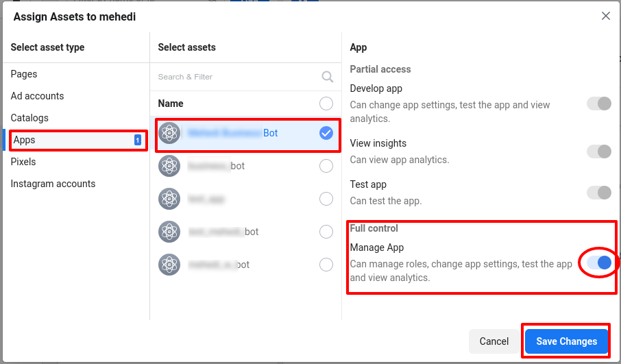621x364 pixels.
Task: Disable the Manage App switch
Action: (599, 263)
